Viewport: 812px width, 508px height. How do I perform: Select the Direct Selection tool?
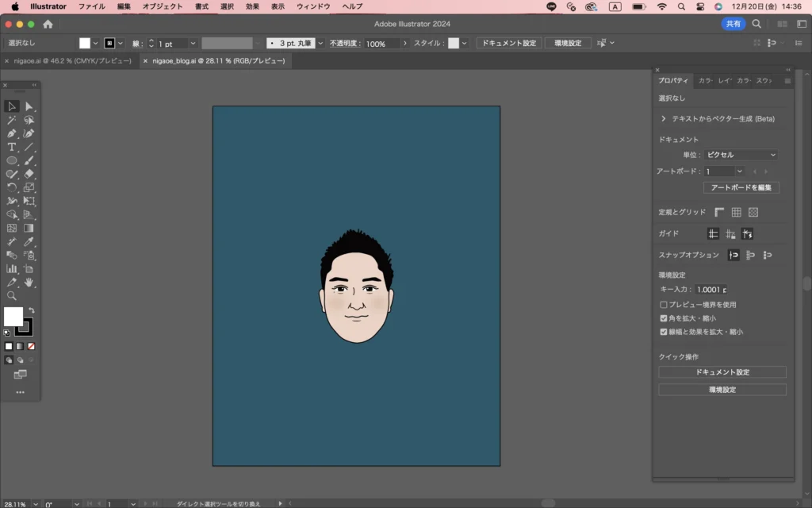[x=29, y=106]
